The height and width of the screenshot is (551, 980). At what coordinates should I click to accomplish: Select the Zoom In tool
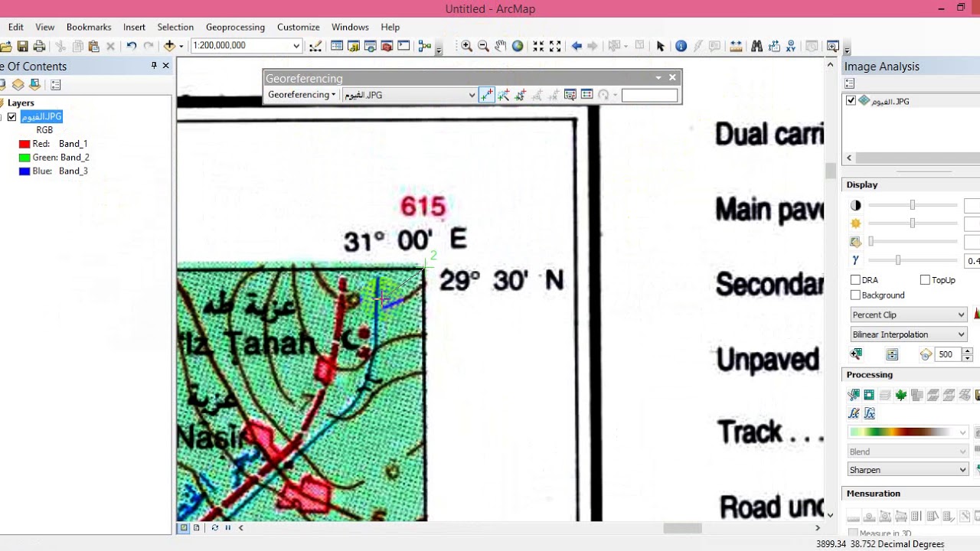(x=466, y=47)
